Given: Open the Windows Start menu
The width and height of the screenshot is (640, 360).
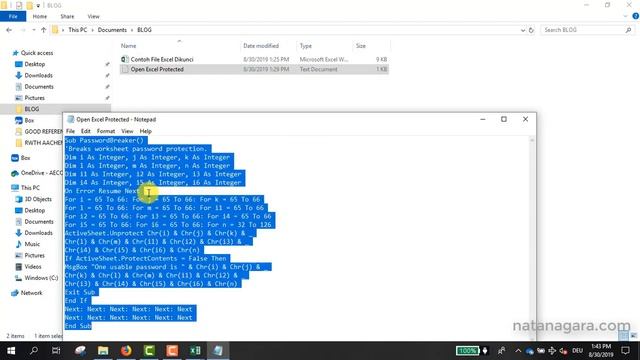Looking at the screenshot, I should pyautogui.click(x=11, y=351).
